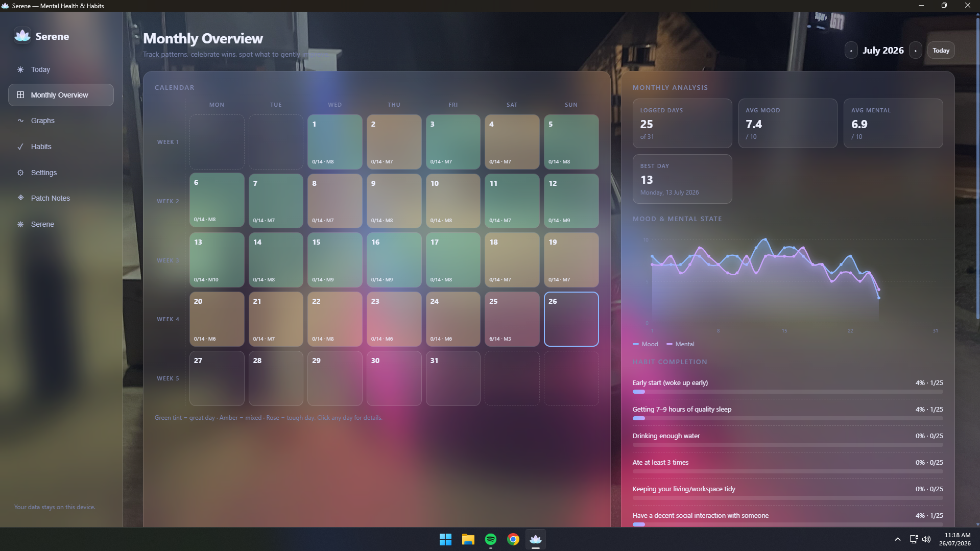Click the grid icon beside Monthly Overview

[20, 95]
